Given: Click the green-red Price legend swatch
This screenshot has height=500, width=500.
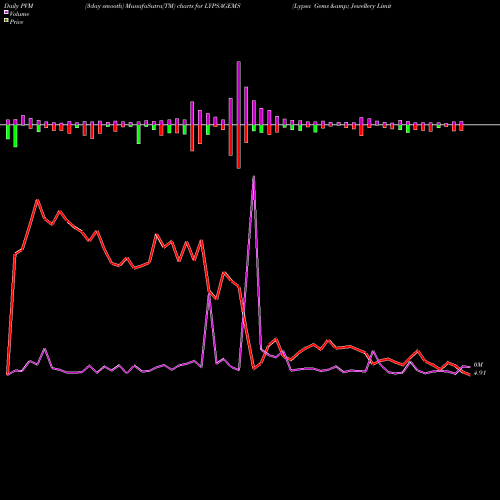Looking at the screenshot, I should (x=6, y=21).
